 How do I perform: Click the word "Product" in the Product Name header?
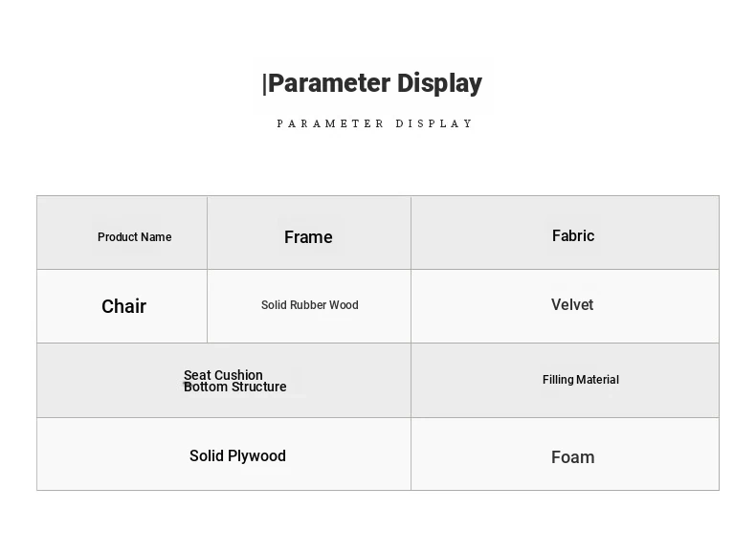click(118, 237)
